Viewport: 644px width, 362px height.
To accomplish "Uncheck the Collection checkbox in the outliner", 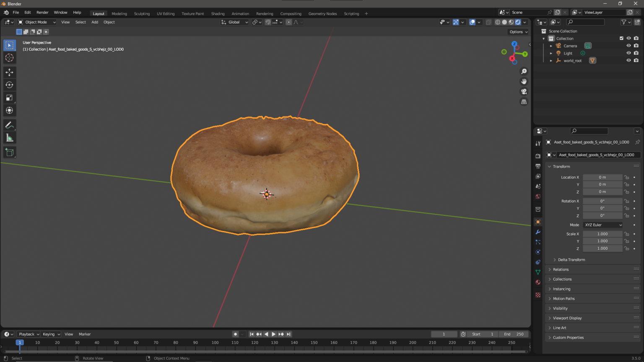I will click(x=621, y=38).
